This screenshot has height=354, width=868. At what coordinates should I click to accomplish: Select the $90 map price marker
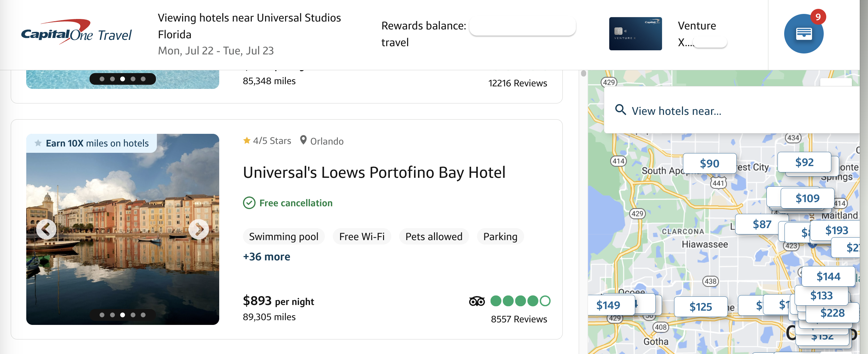pos(709,164)
